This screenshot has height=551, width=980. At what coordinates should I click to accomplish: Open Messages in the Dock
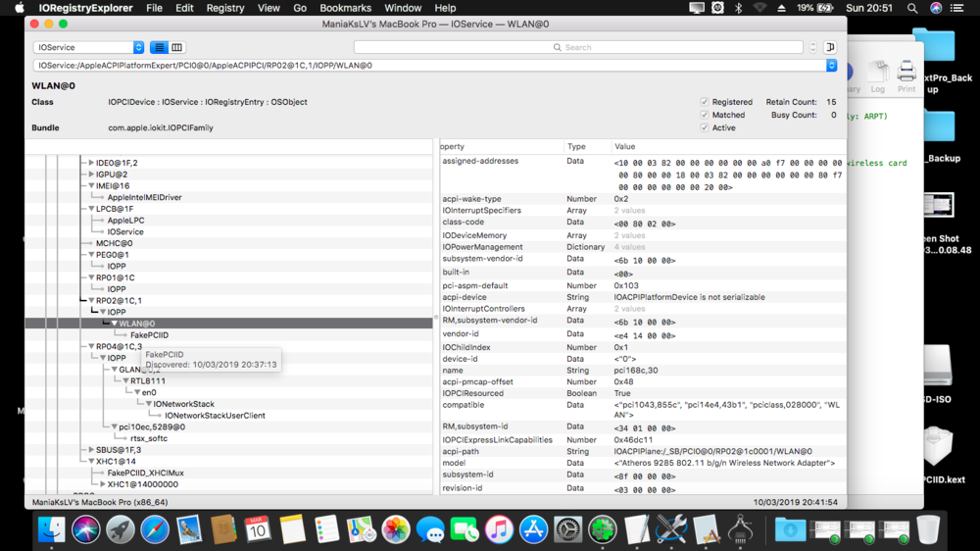click(x=430, y=529)
